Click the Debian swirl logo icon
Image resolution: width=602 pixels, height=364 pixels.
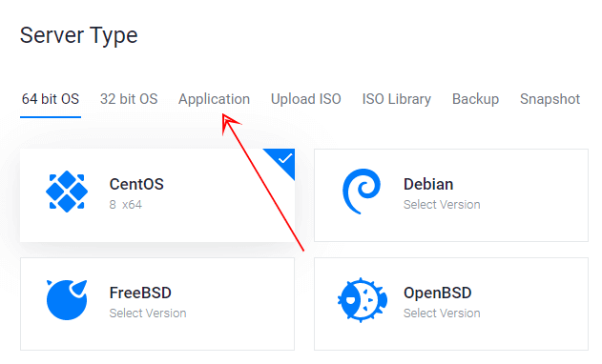click(x=362, y=191)
